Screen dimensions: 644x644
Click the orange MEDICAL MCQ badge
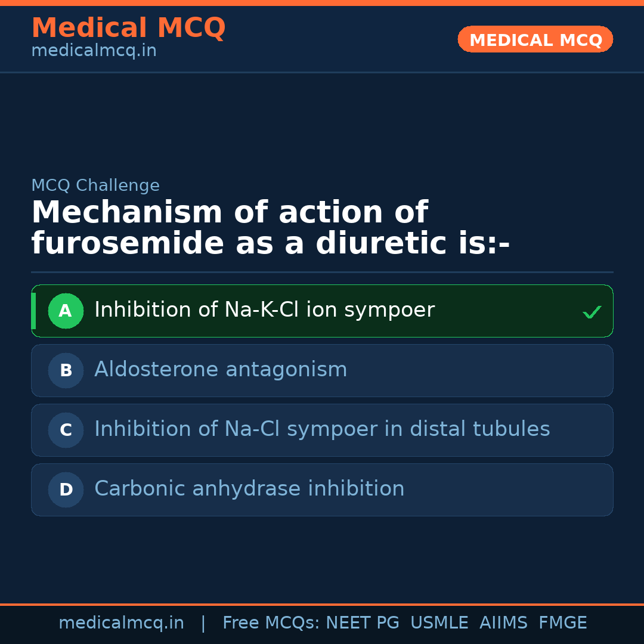[x=535, y=39]
